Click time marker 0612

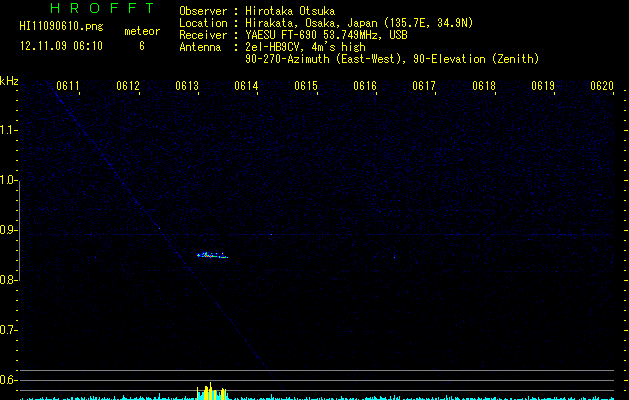click(128, 86)
